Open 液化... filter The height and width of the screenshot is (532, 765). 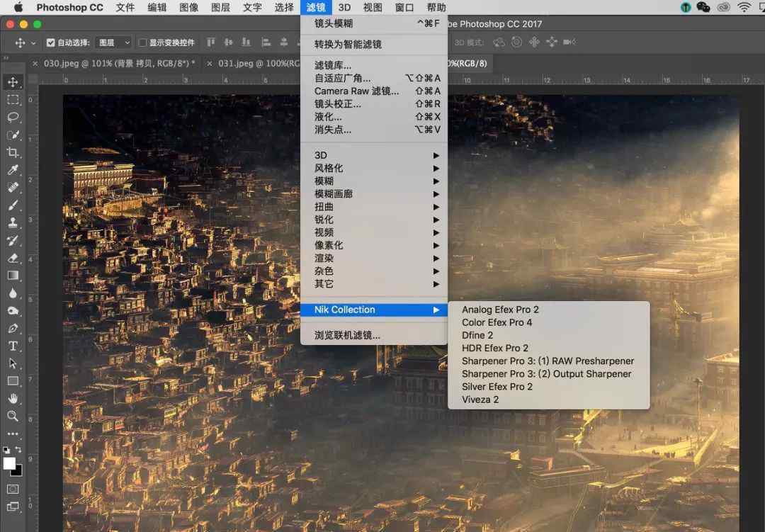pyautogui.click(x=374, y=117)
